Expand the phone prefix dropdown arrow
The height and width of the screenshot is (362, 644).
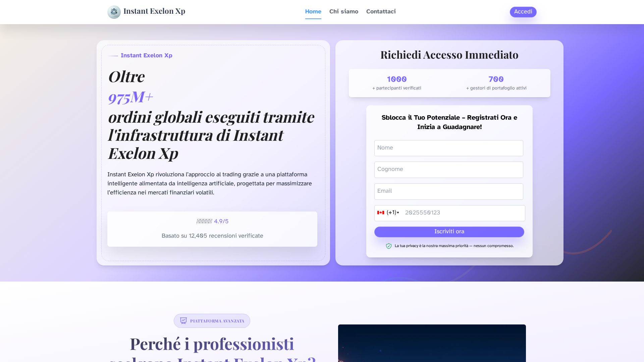398,213
